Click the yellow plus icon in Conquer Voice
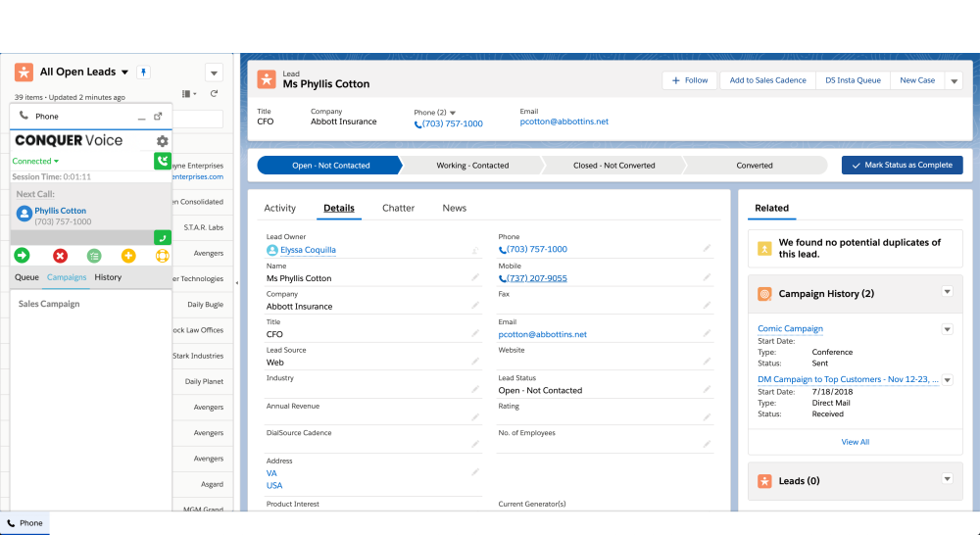The image size is (980, 535). 128,256
